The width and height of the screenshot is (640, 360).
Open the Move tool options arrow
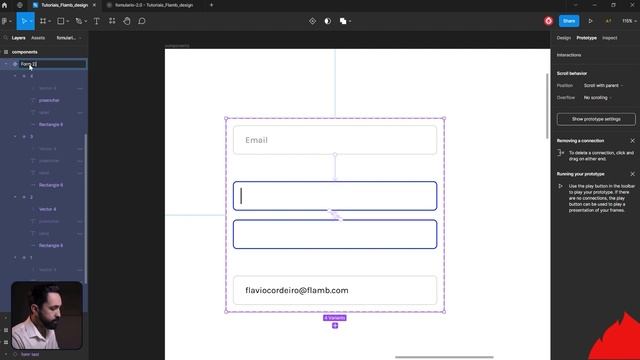coord(31,21)
